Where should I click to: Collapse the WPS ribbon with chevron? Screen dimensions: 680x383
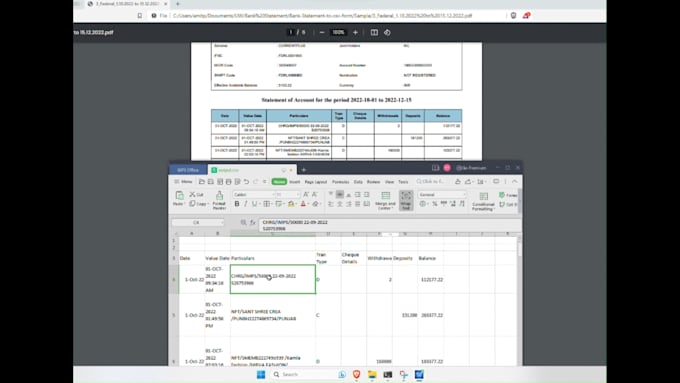tap(515, 182)
